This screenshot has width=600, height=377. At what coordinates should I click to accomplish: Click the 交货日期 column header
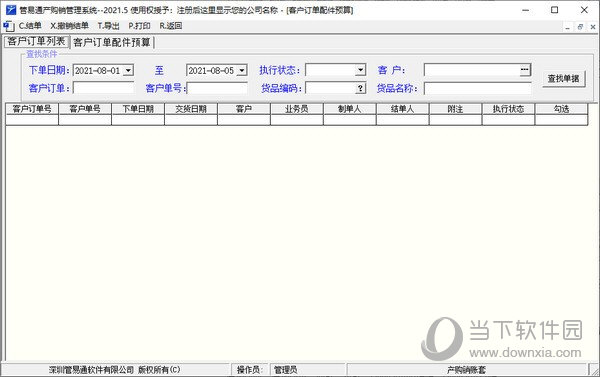click(x=191, y=109)
